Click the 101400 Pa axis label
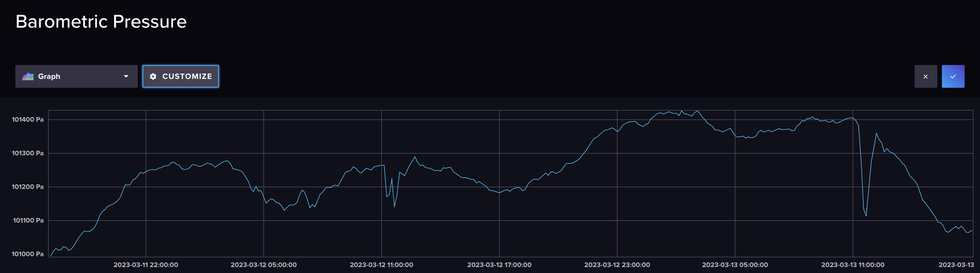Screen dimensions: 980x273 pos(28,120)
